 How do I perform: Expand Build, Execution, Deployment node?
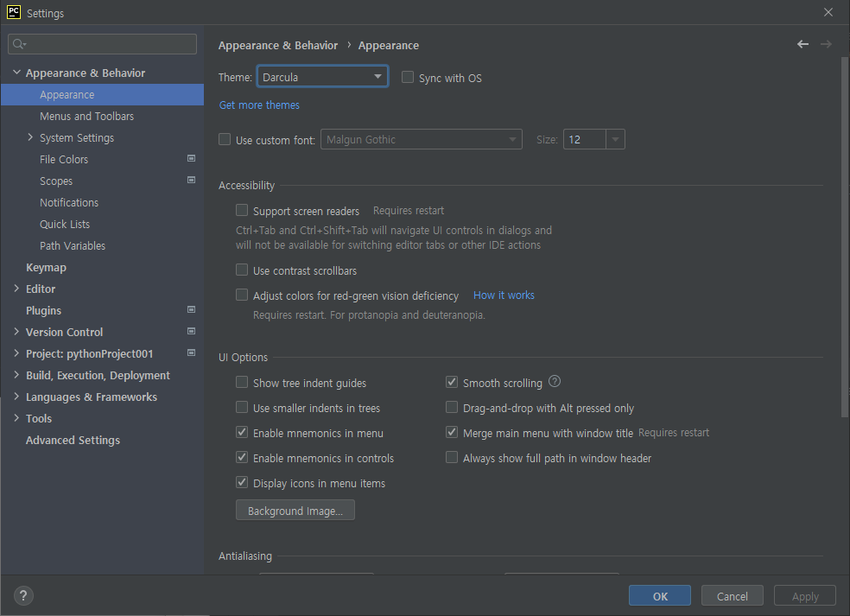coord(16,375)
